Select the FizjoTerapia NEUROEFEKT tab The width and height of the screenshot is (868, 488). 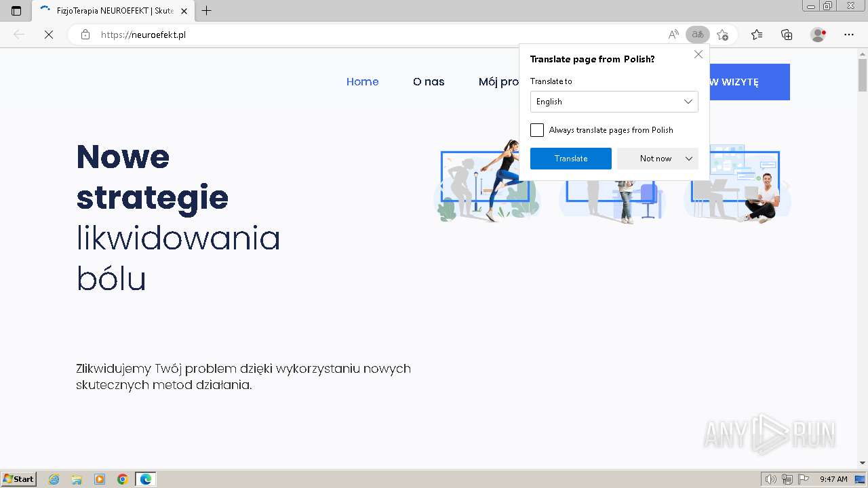(x=112, y=11)
